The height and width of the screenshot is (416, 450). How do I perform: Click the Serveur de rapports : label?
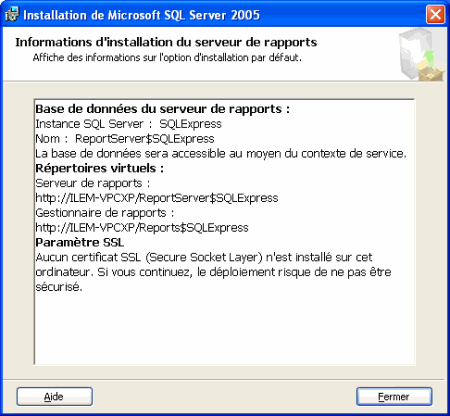pos(93,183)
